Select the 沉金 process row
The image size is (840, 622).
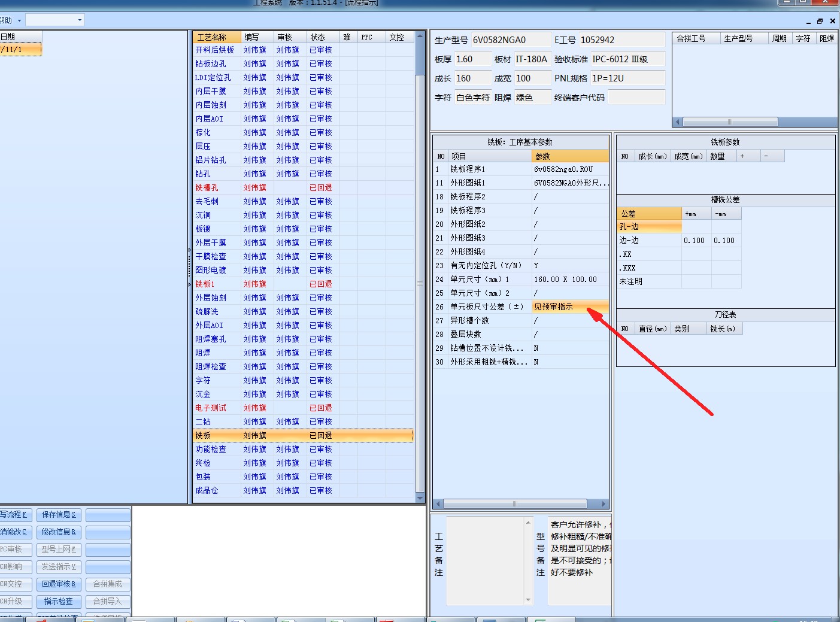point(303,395)
